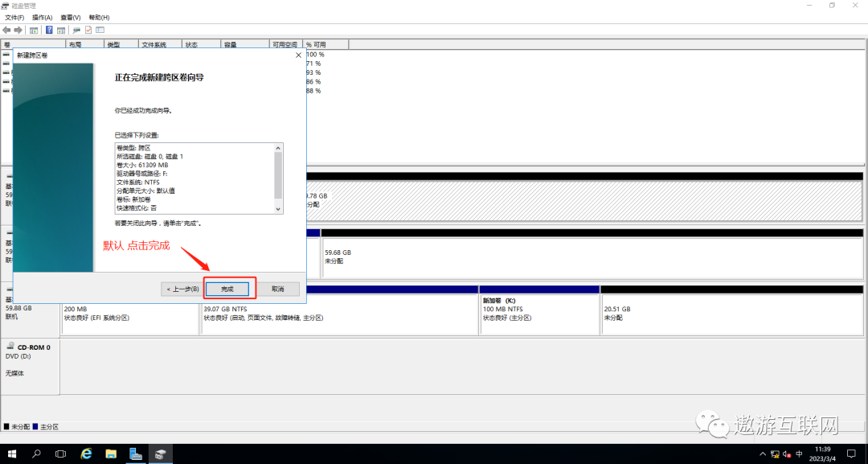This screenshot has width=868, height=464.
Task: Toggle the show/hide console tree icon
Action: click(34, 30)
